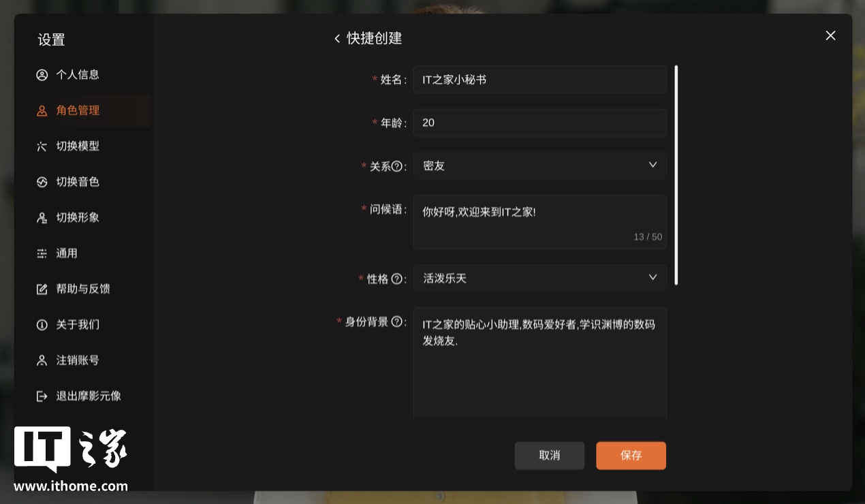Screen dimensions: 865x504
Task: Select the 切换形象 sidebar icon
Action: [x=42, y=217]
